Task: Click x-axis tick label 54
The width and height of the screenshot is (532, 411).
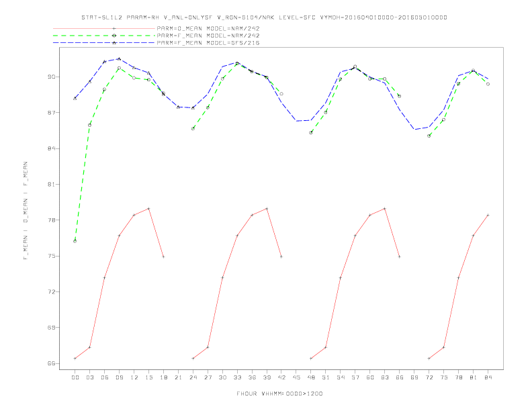Action: (x=341, y=377)
